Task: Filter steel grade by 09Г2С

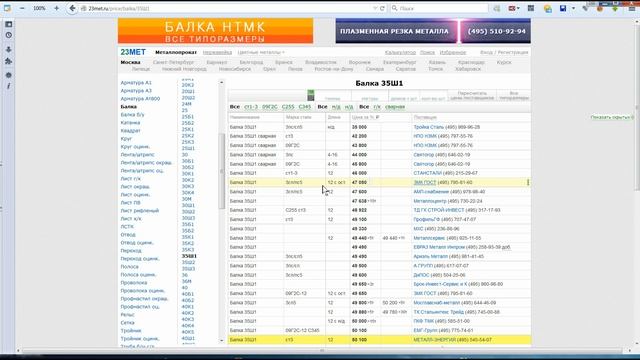Action: pyautogui.click(x=269, y=107)
